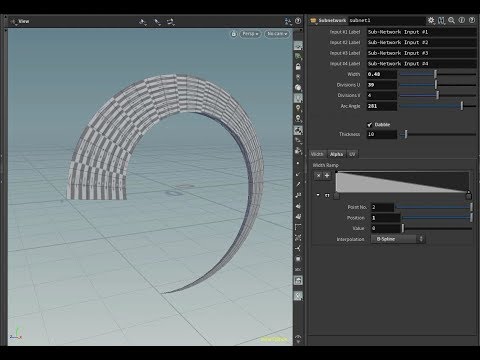The width and height of the screenshot is (480, 360).
Task: Open the No cam camera dropdown
Action: [x=277, y=34]
